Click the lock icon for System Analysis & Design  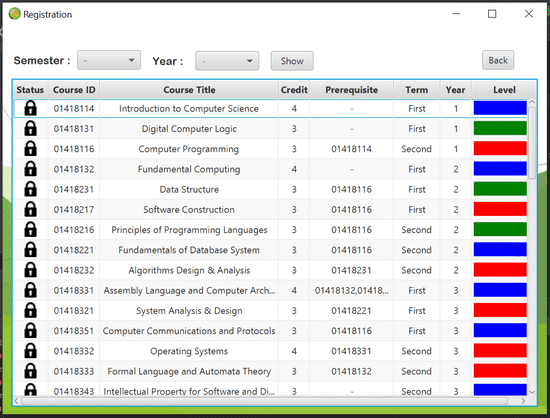pyautogui.click(x=31, y=310)
